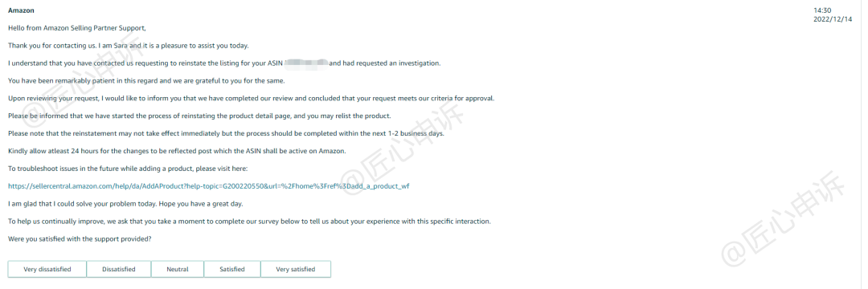Pick the Very satisfied survey button
This screenshot has width=868, height=289.
[x=296, y=269]
